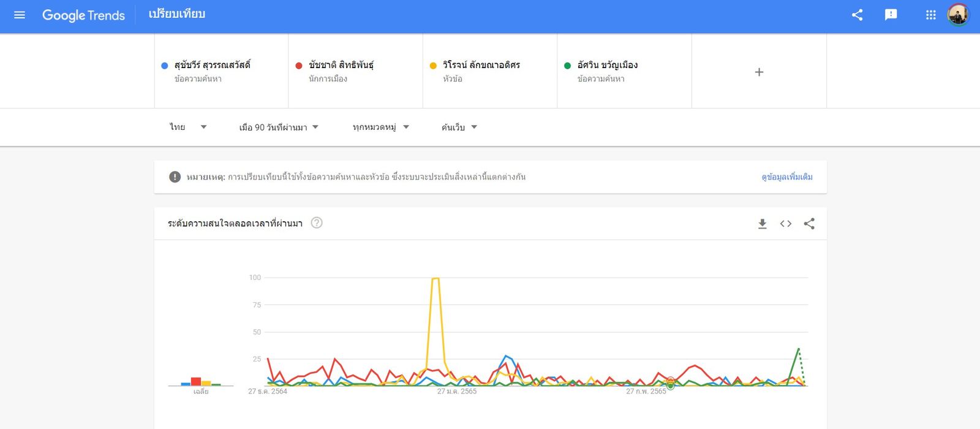Click the ดูข้อมูลเพิ่มเติม link
Viewport: 980px width, 429px height.
tap(787, 177)
